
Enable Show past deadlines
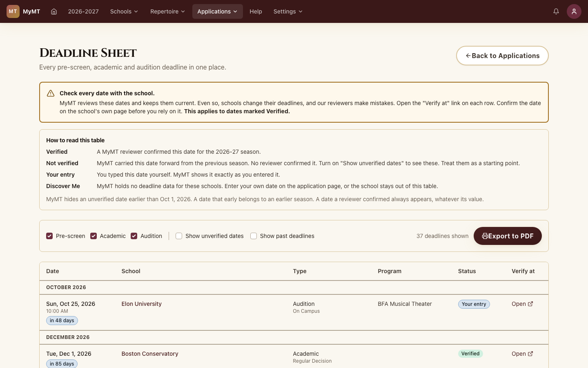point(254,236)
